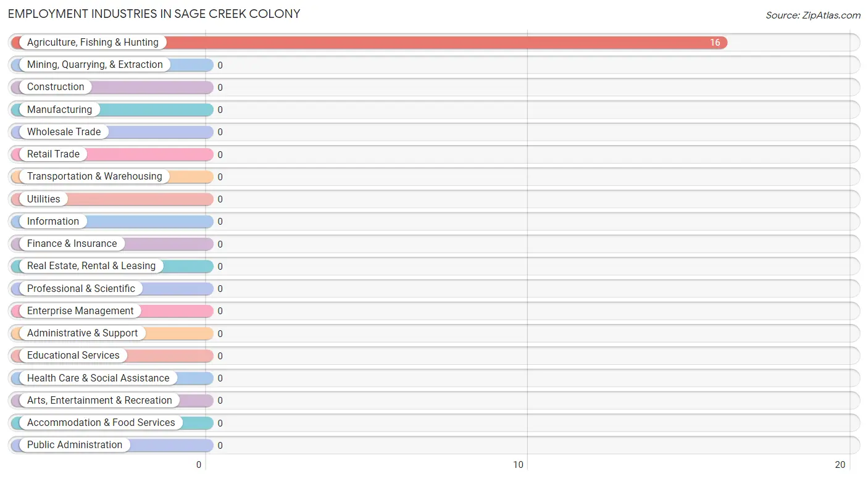
Task: Select the Administrative & Support label
Action: [82, 333]
